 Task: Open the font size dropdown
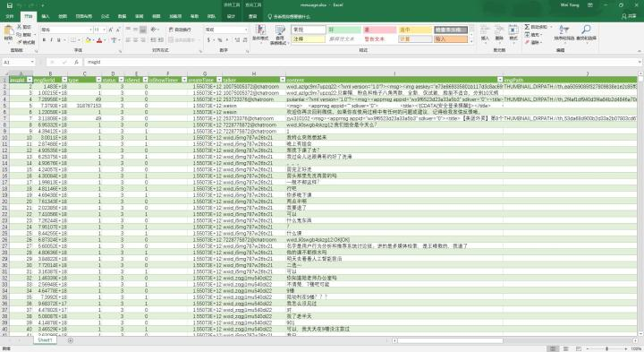(x=104, y=30)
